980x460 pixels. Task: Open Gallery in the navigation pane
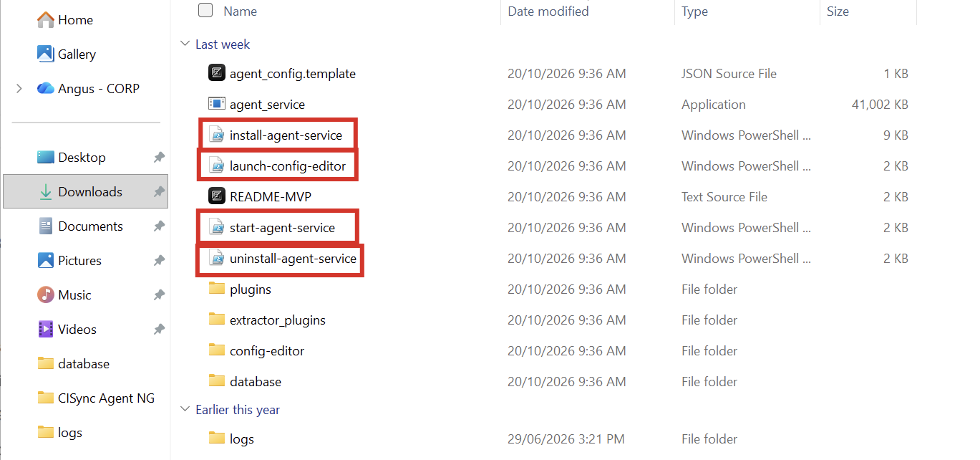pos(67,54)
